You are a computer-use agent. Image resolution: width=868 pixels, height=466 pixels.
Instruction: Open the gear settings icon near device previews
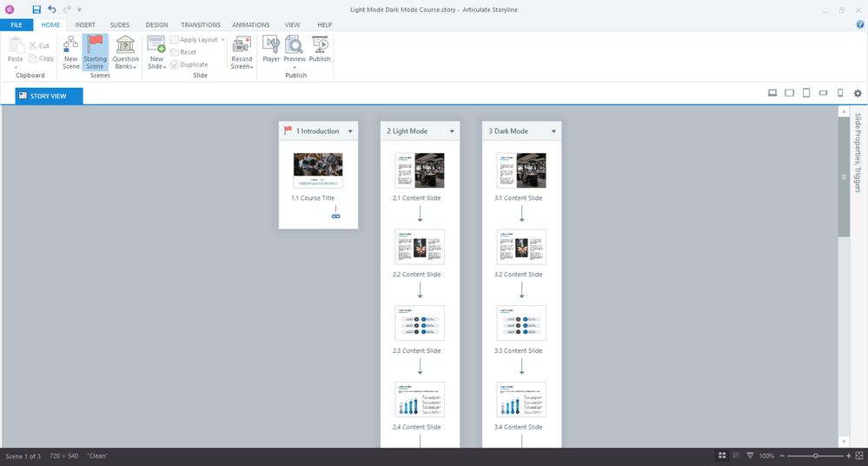858,93
